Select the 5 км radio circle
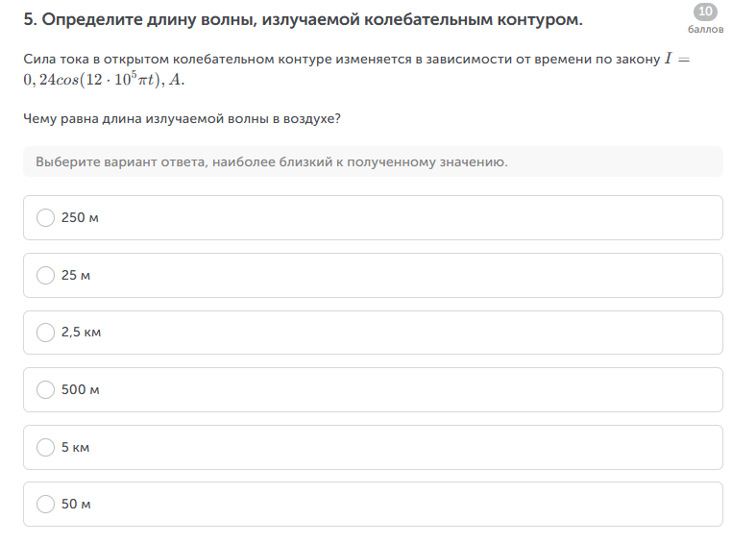 point(45,447)
